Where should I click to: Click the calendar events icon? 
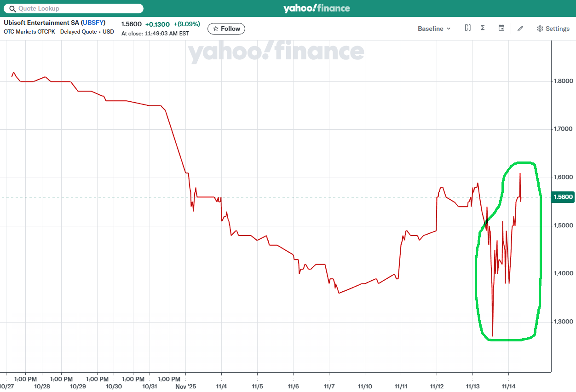[501, 28]
